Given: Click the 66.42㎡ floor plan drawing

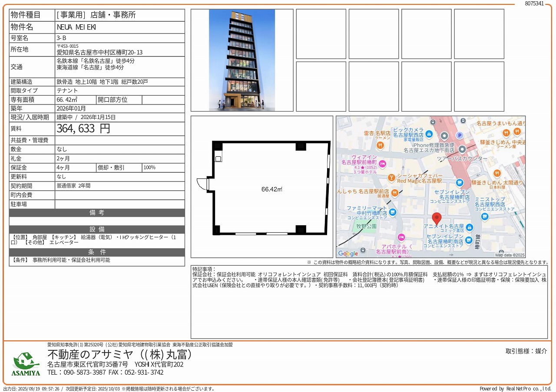Looking at the screenshot, I should point(271,189).
